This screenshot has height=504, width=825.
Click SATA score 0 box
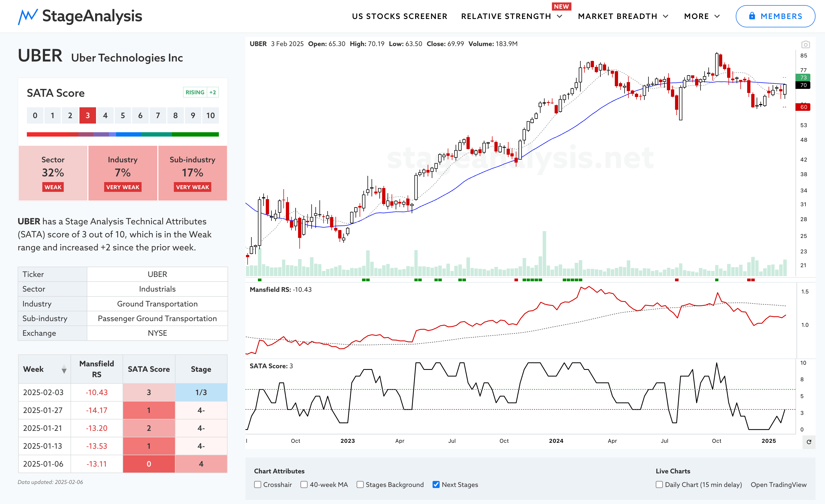coord(35,115)
